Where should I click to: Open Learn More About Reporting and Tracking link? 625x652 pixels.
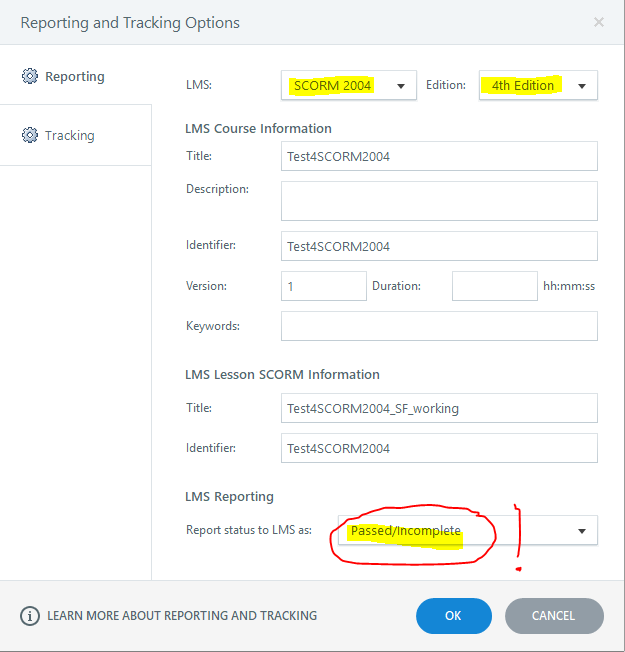pyautogui.click(x=182, y=616)
